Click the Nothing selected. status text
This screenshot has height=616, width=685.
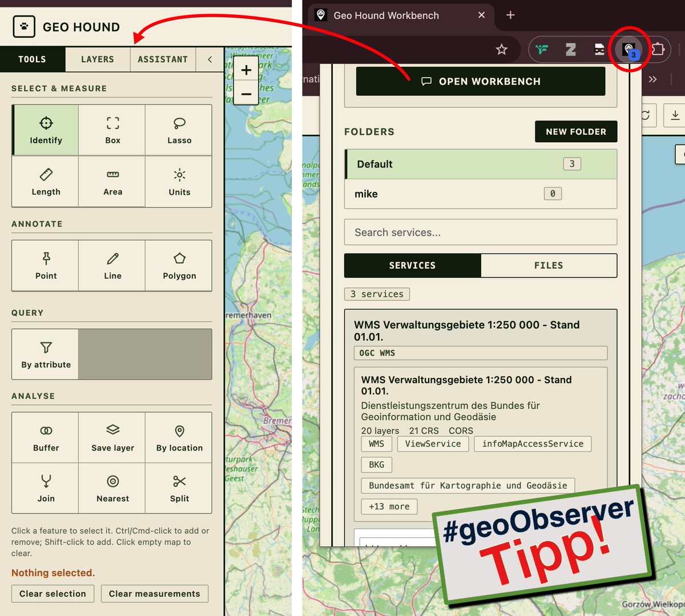pyautogui.click(x=53, y=573)
